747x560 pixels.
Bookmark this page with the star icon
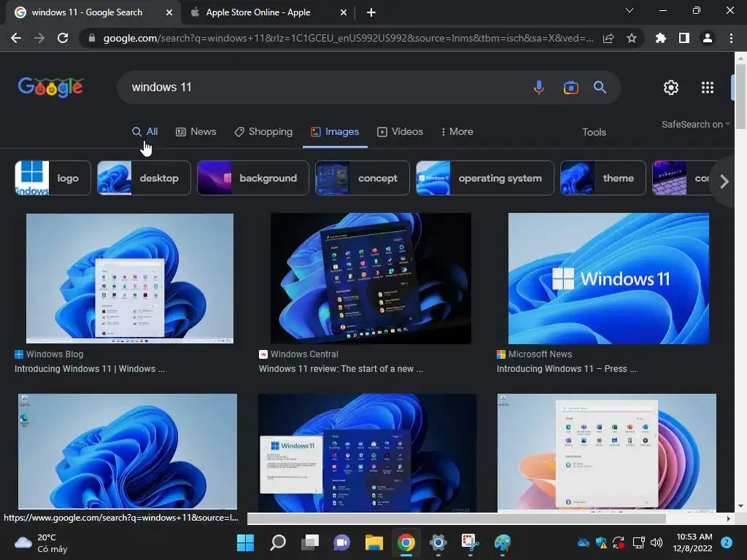coord(632,38)
